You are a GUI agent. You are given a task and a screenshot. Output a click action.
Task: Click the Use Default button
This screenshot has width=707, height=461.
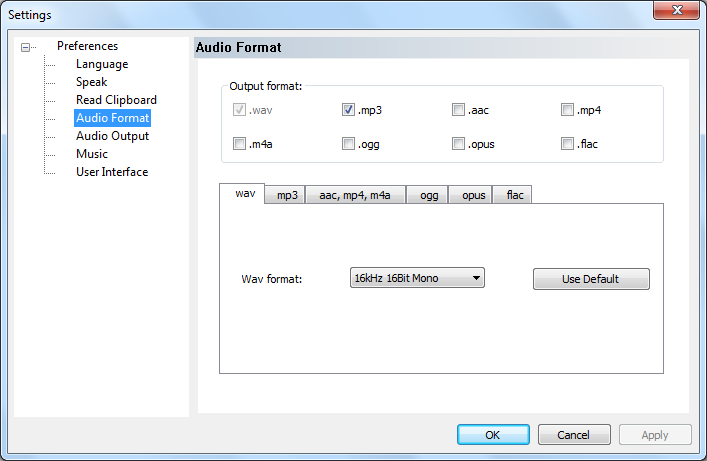coord(590,279)
